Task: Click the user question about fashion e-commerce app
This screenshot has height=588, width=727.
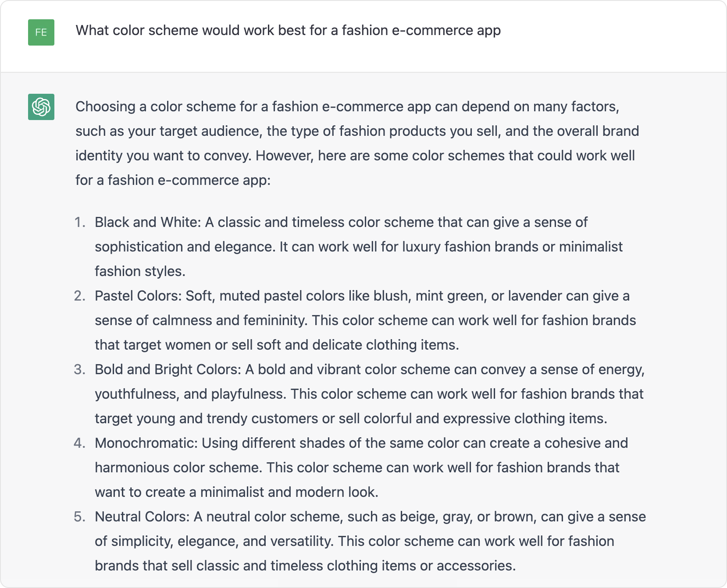Action: tap(288, 30)
